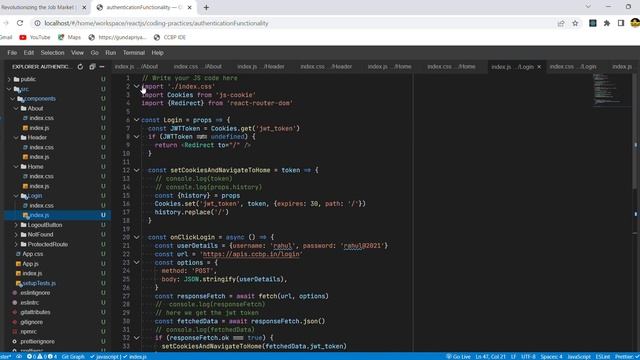The image size is (640, 360).
Task: Open the browser share icon
Action: [x=561, y=23]
